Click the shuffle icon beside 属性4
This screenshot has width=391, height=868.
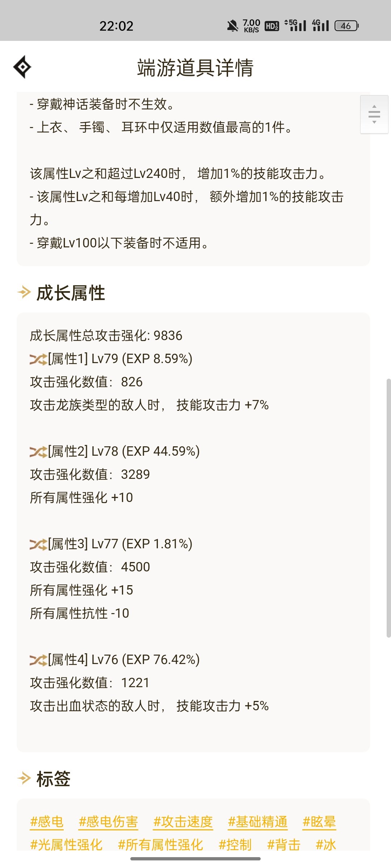coord(38,660)
